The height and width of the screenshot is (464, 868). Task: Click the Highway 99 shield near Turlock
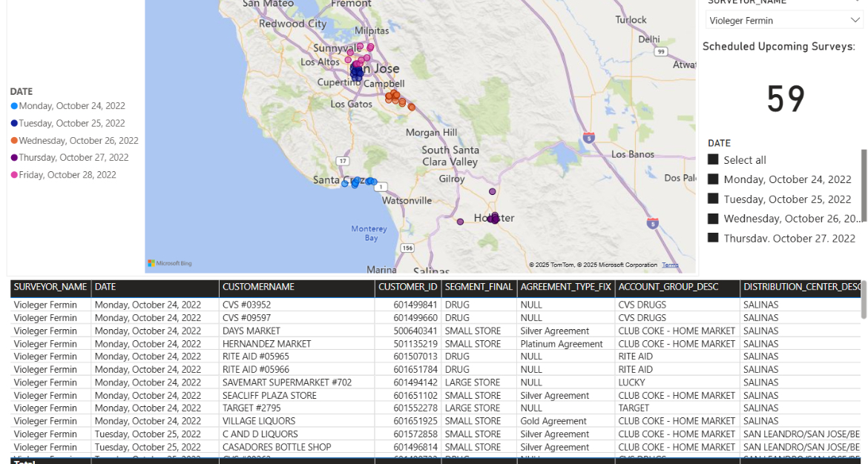[x=660, y=51]
